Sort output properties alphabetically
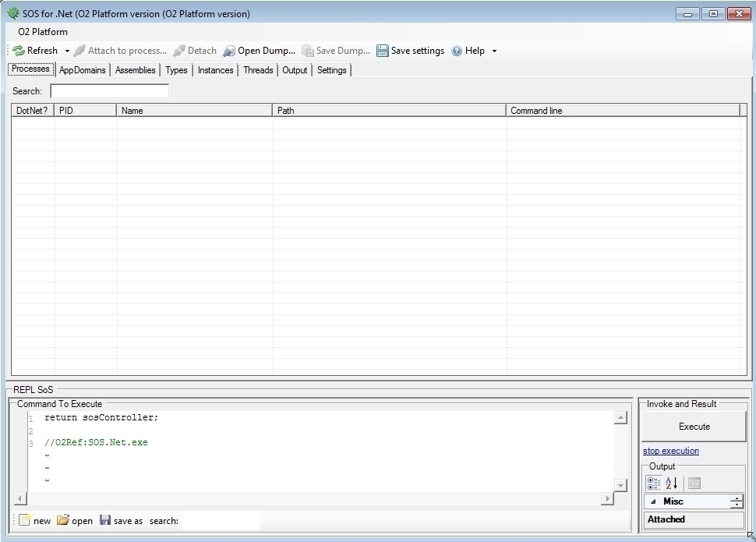This screenshot has height=542, width=756. (x=671, y=484)
